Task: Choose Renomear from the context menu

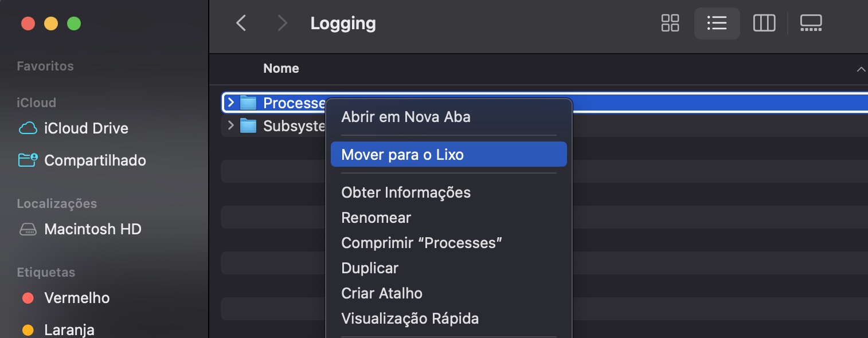Action: click(376, 218)
